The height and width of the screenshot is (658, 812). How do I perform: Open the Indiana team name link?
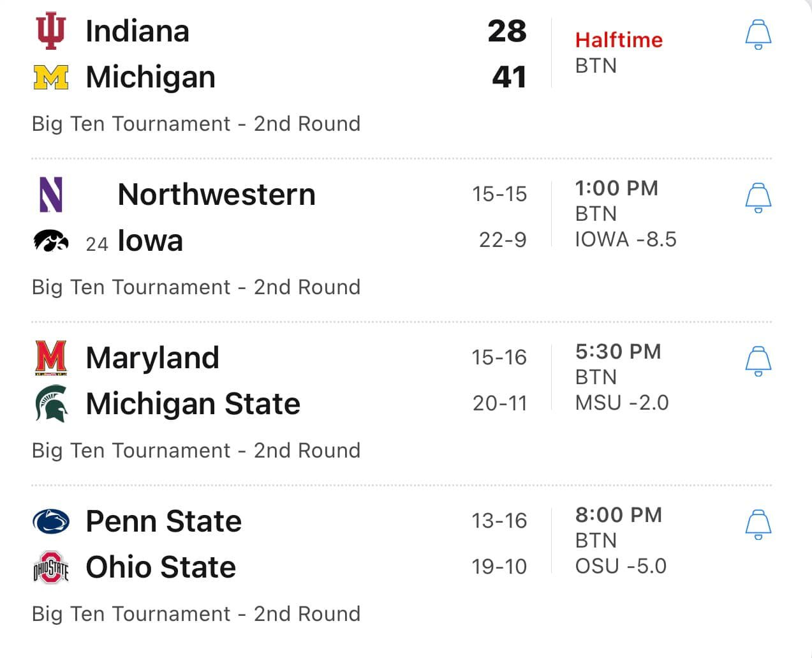137,31
